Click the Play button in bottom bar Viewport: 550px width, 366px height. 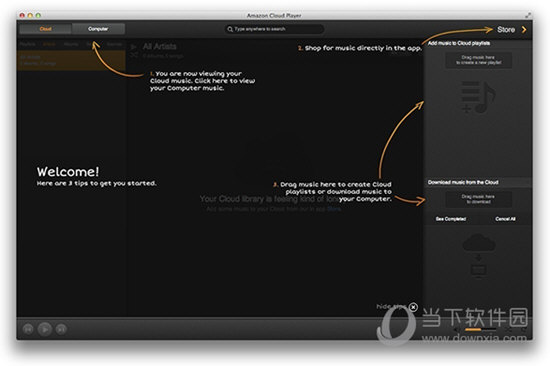(x=45, y=329)
